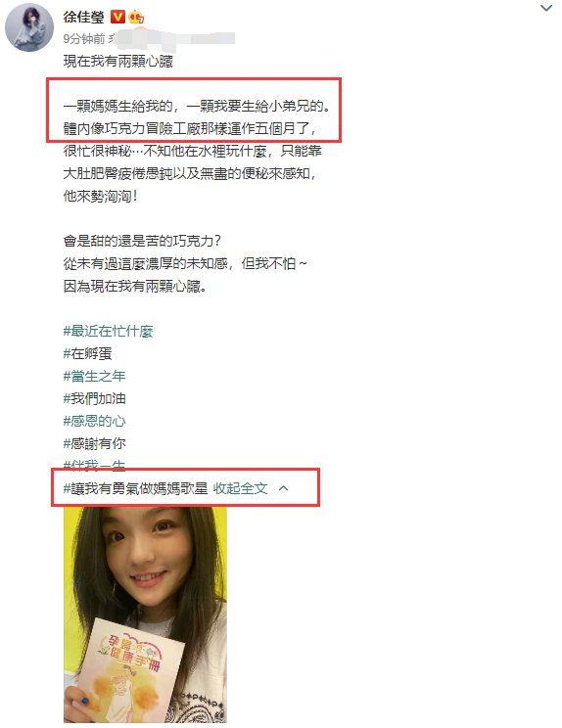562x728 pixels.
Task: Open the hashtag #當生之年
Action: [x=94, y=376]
